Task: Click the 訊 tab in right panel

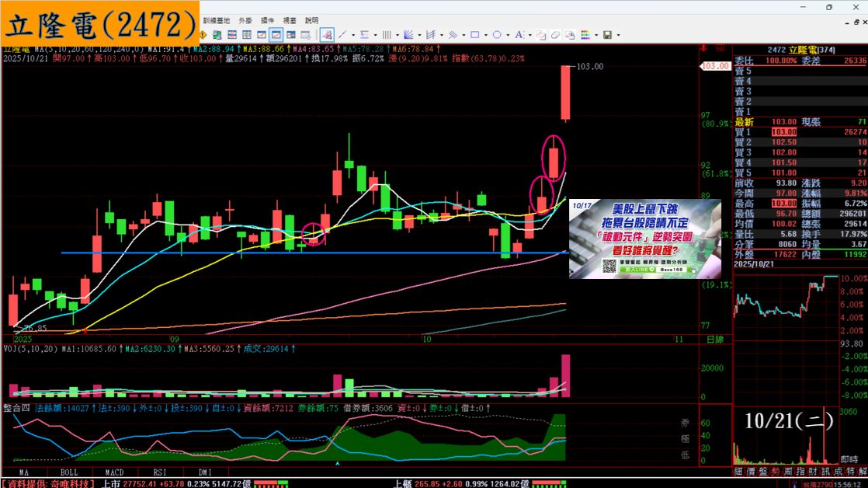Action: 825,472
